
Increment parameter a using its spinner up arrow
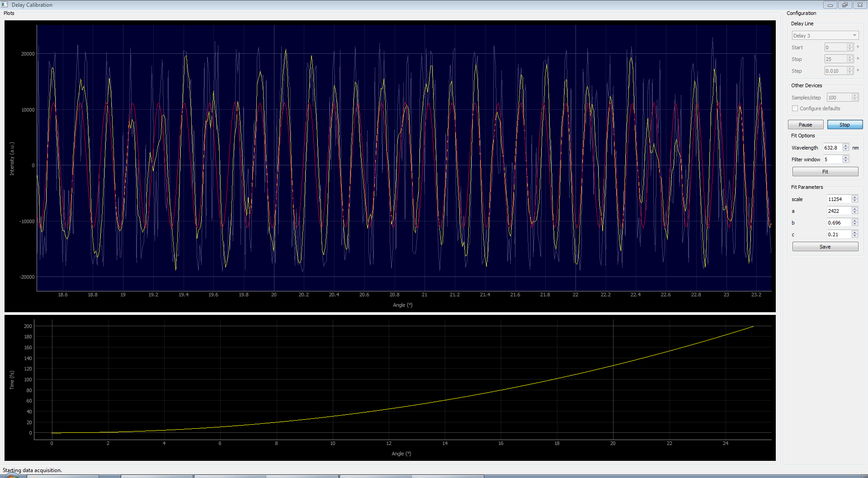coord(855,209)
